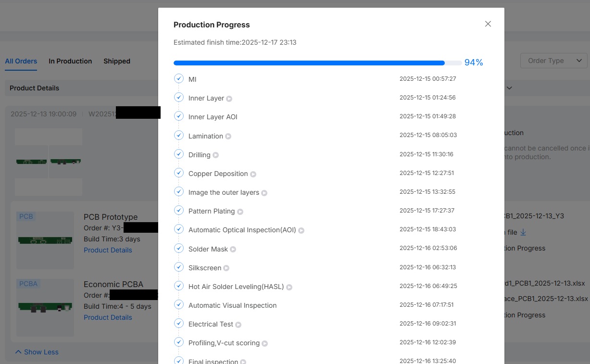Play the Hot Air Solder Leveling(HASL) video
Screen dimensions: 590x364
(289, 287)
